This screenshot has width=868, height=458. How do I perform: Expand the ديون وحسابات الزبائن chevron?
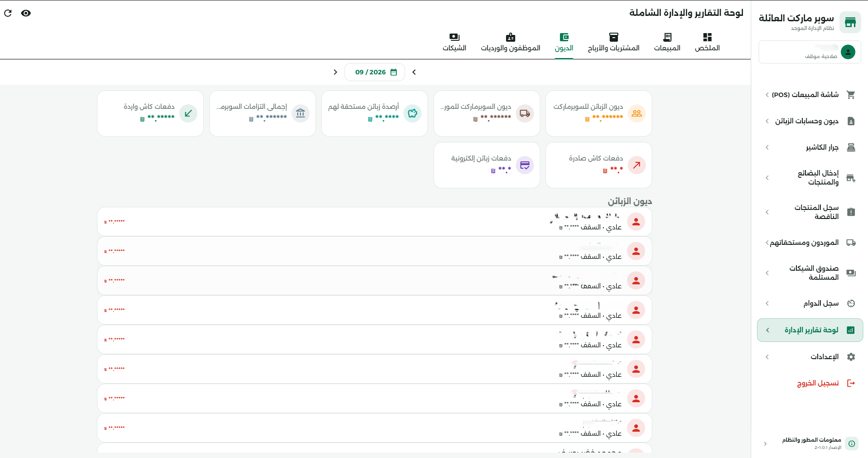[x=767, y=121]
